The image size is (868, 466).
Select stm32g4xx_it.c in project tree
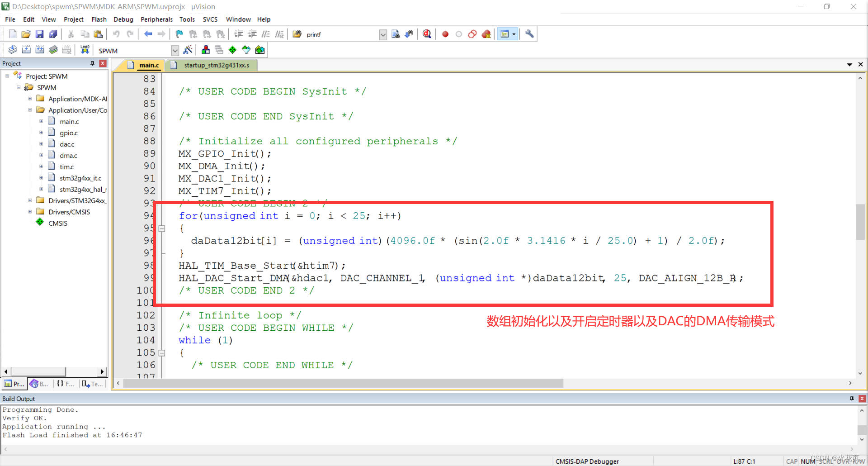tap(80, 178)
